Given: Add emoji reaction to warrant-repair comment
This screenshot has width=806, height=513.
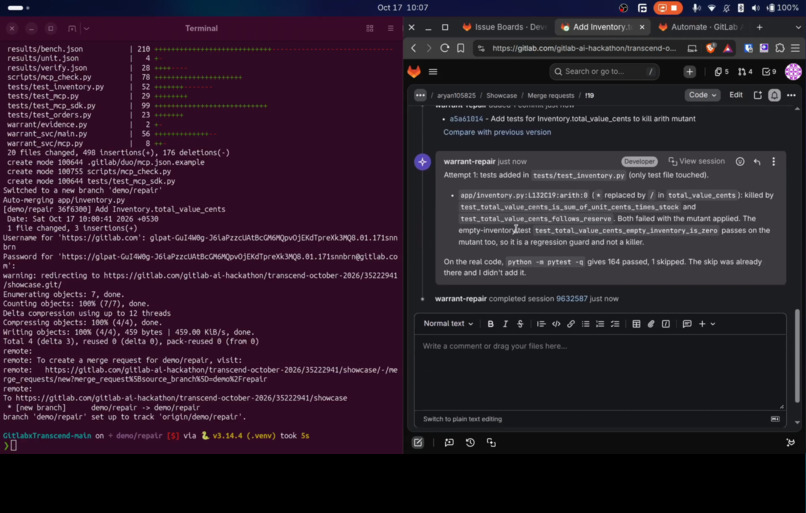Looking at the screenshot, I should (x=740, y=161).
